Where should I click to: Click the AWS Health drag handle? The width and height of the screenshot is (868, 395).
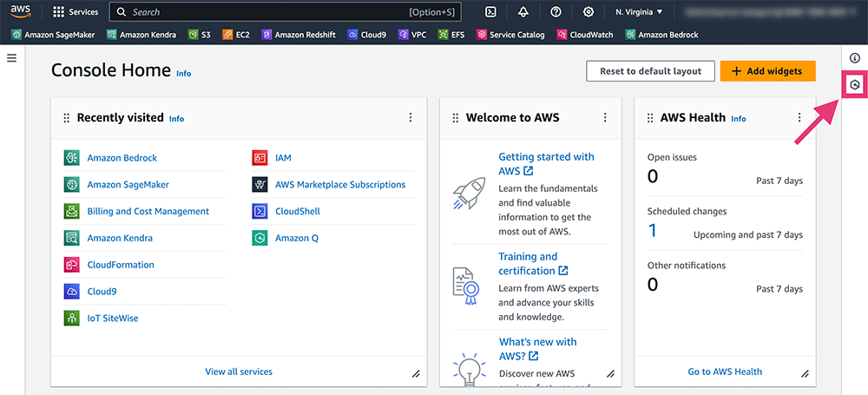(x=650, y=117)
